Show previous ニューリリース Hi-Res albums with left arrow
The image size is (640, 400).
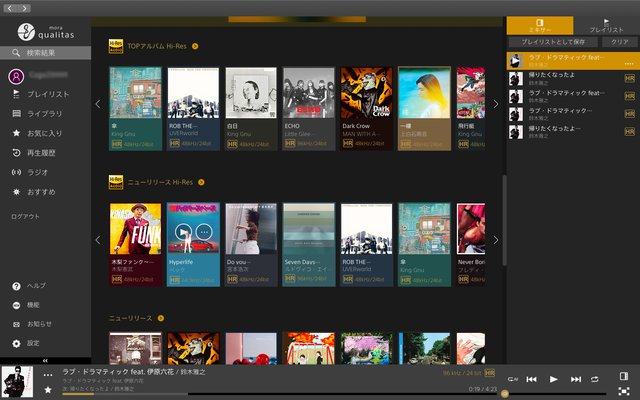[x=98, y=240]
